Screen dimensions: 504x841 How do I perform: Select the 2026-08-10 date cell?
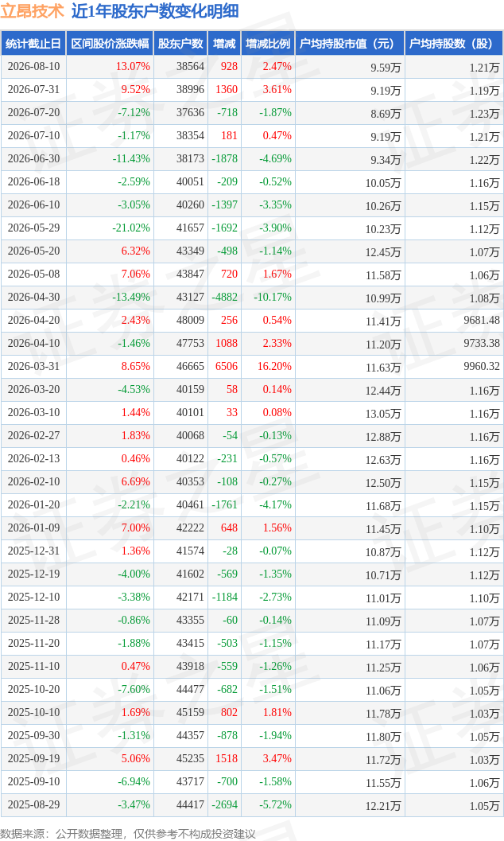[33, 67]
